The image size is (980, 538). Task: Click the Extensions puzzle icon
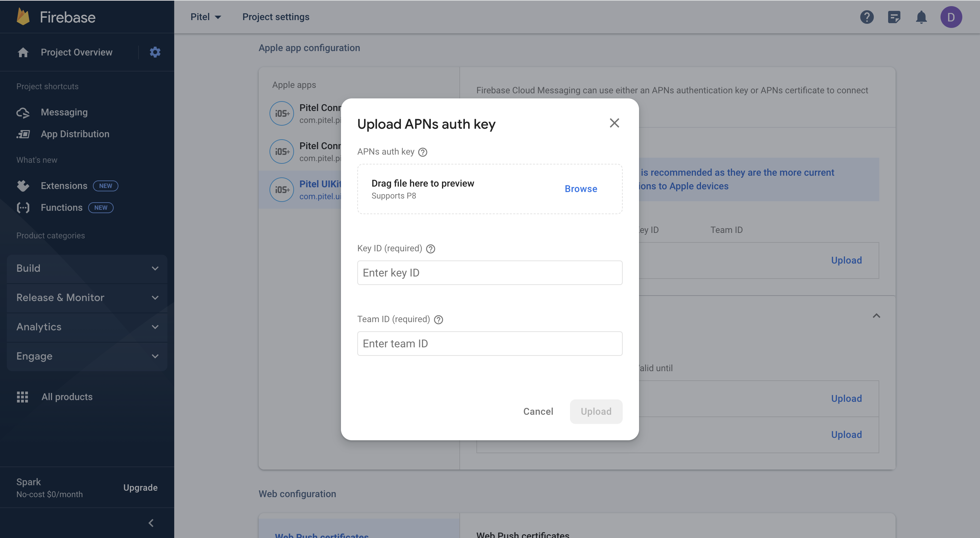[x=23, y=186]
